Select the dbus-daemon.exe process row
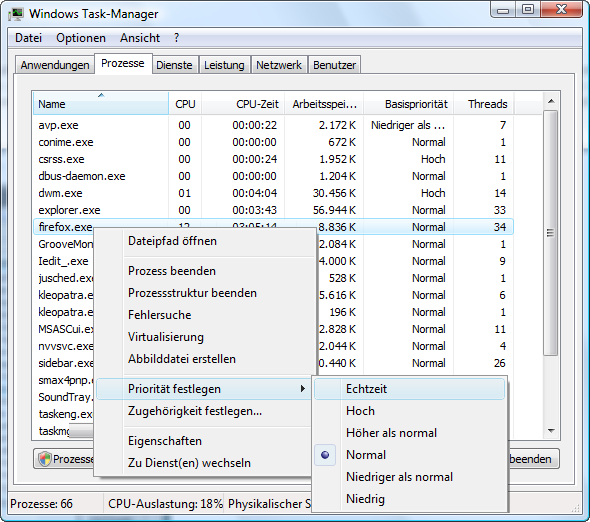590x522 pixels. [273, 176]
